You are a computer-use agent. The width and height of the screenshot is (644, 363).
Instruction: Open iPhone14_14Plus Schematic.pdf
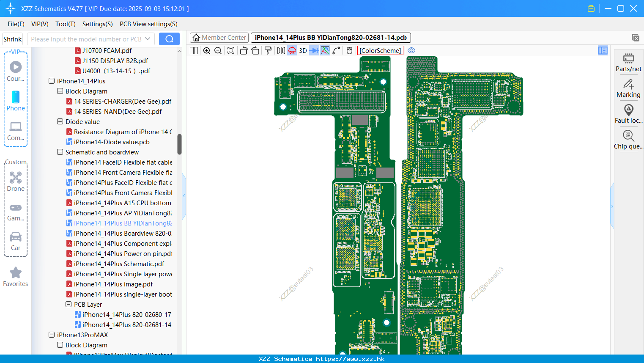pyautogui.click(x=115, y=264)
